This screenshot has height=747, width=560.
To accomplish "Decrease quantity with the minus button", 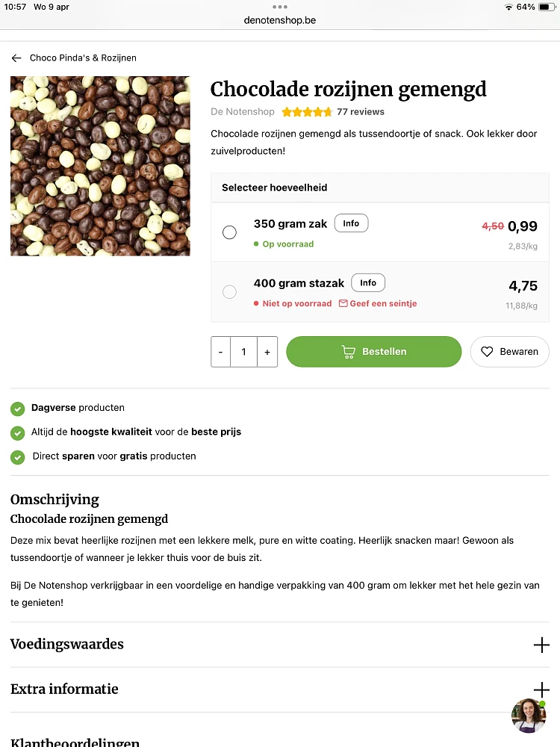I will click(220, 352).
